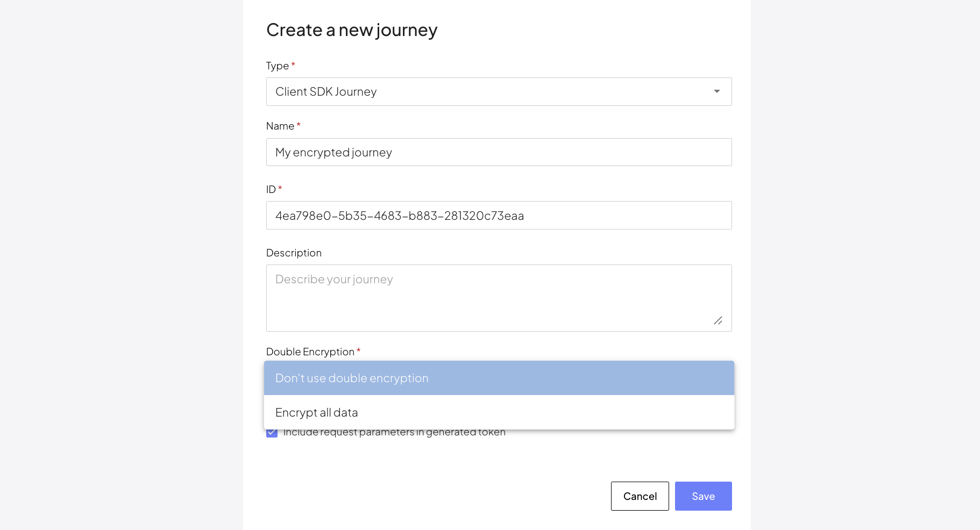
Task: Cancel the journey creation
Action: [640, 496]
